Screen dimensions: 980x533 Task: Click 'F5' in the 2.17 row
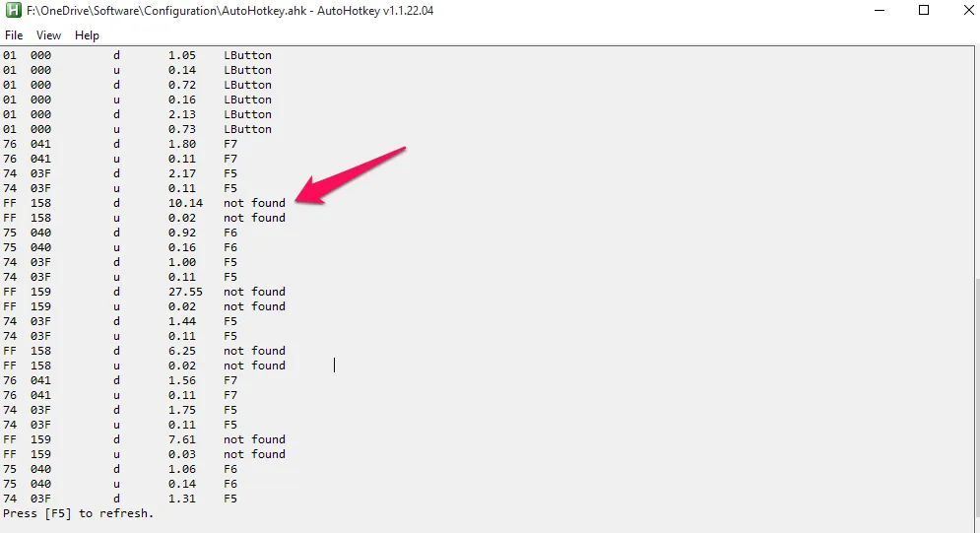pos(230,173)
